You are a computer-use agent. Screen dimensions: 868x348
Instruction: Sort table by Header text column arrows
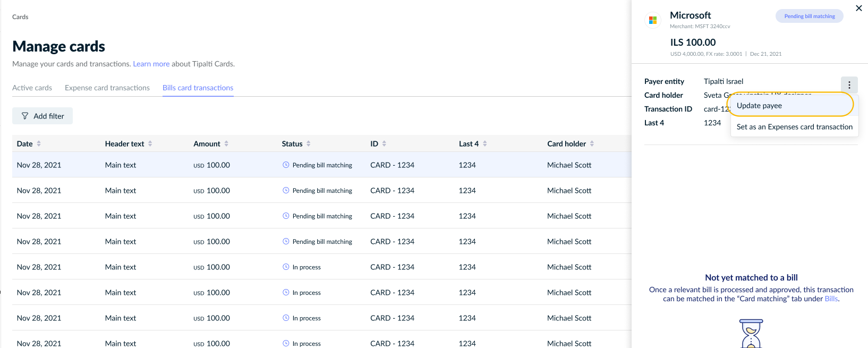pyautogui.click(x=150, y=143)
